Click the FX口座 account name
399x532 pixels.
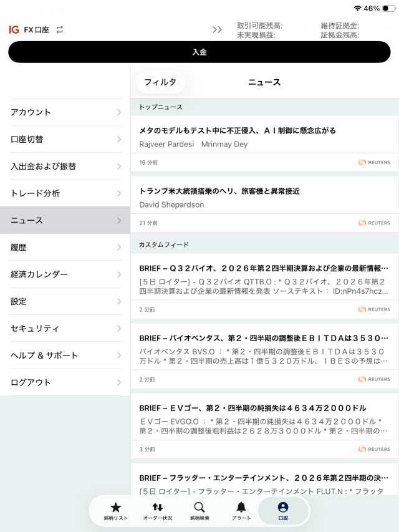point(36,30)
